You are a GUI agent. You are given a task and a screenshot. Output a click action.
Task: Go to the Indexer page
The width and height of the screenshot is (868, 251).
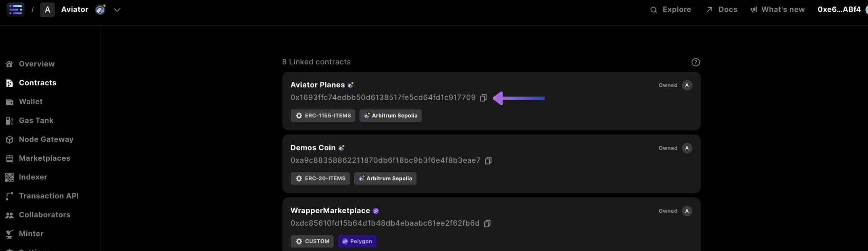pos(32,177)
